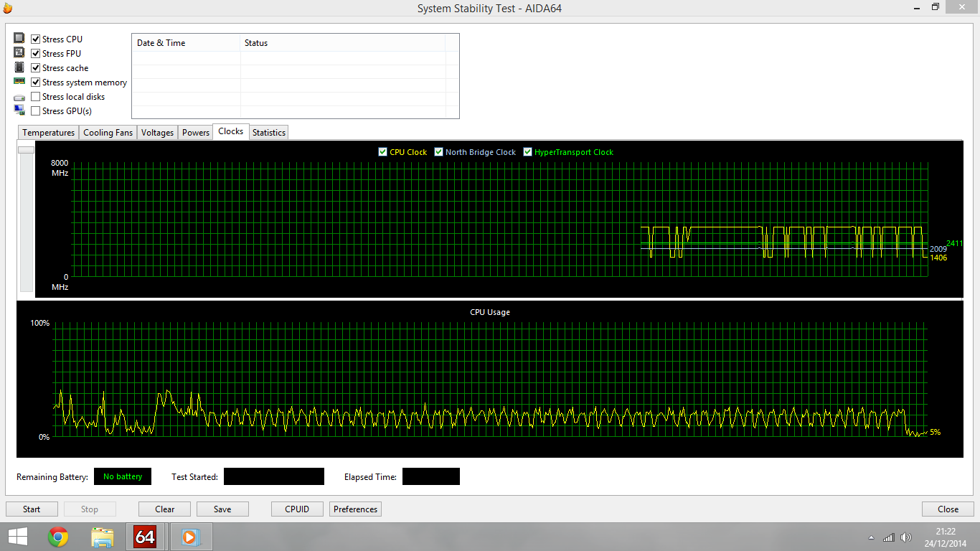Image resolution: width=980 pixels, height=551 pixels.
Task: Uncheck Stress system memory
Action: tap(36, 83)
